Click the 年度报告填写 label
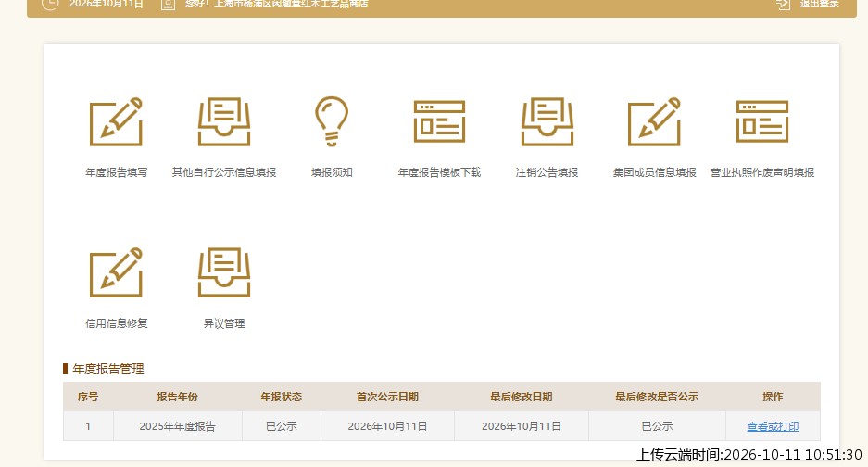This screenshot has height=467, width=868. (116, 172)
